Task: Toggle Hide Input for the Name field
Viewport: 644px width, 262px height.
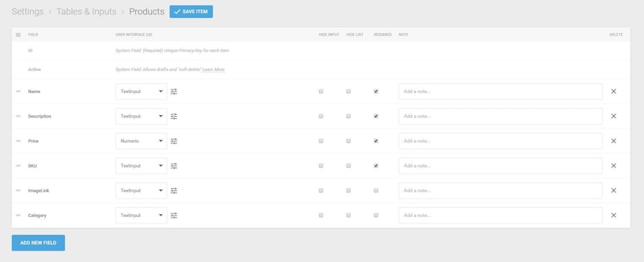Action: 321,92
